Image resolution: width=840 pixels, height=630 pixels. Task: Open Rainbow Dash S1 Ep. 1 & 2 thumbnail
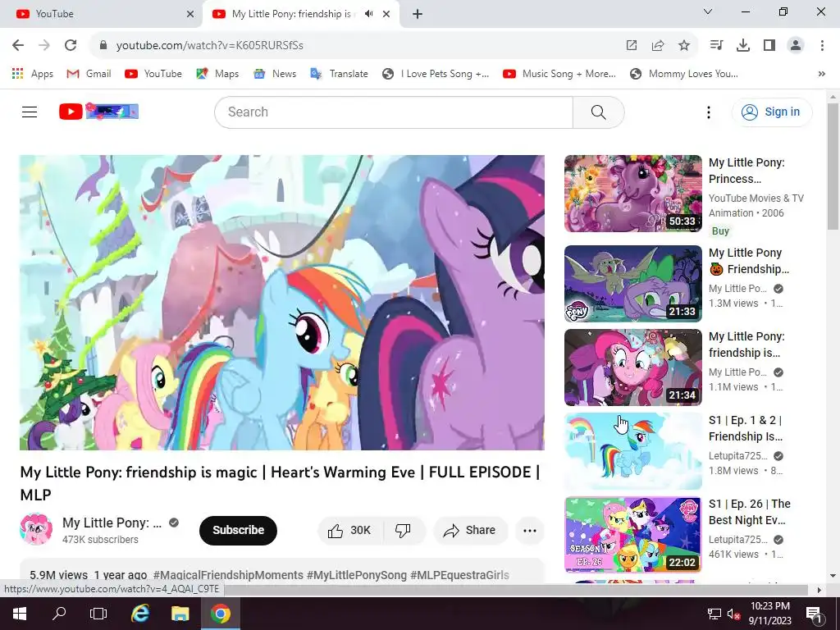pos(633,451)
